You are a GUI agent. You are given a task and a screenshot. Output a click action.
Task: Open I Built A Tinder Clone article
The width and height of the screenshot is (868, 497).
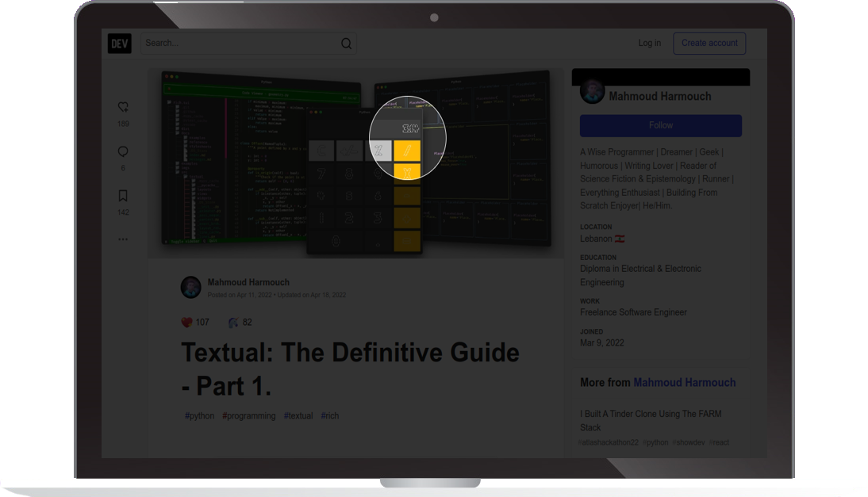pos(651,420)
